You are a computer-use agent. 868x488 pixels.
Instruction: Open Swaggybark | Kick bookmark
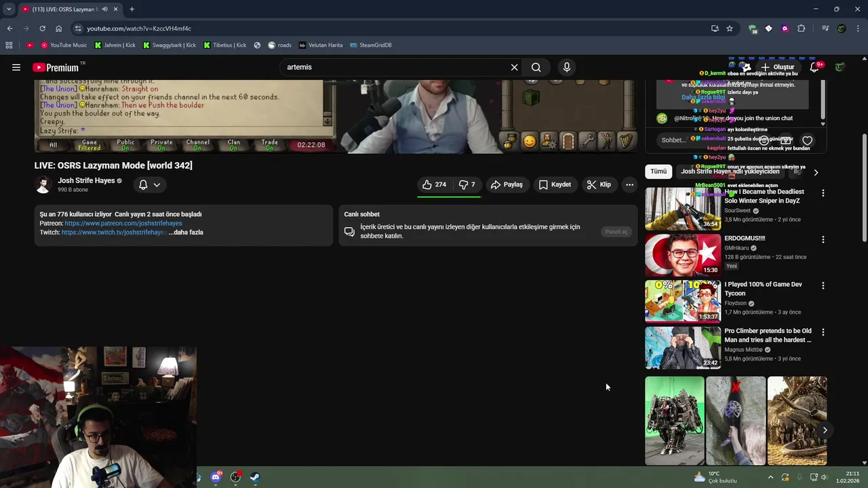point(170,45)
